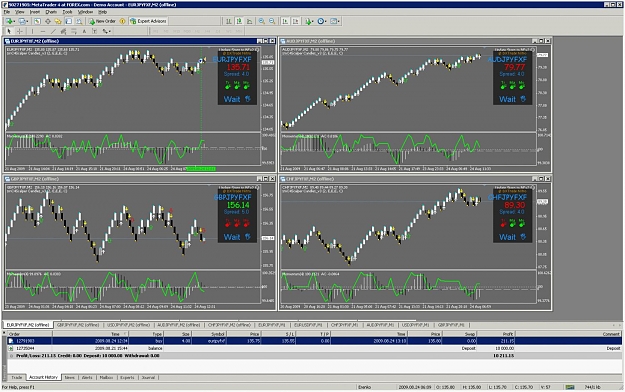Screen dimensions: 625x392
Task: Select the GBPJPYFXF,M2 (offline) chart tab
Action: coord(78,325)
